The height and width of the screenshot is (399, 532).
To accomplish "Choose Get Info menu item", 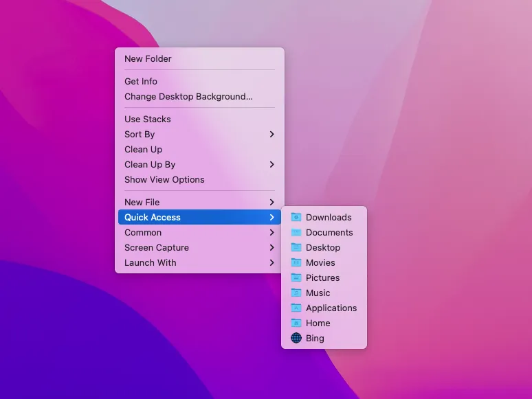I will click(x=141, y=81).
